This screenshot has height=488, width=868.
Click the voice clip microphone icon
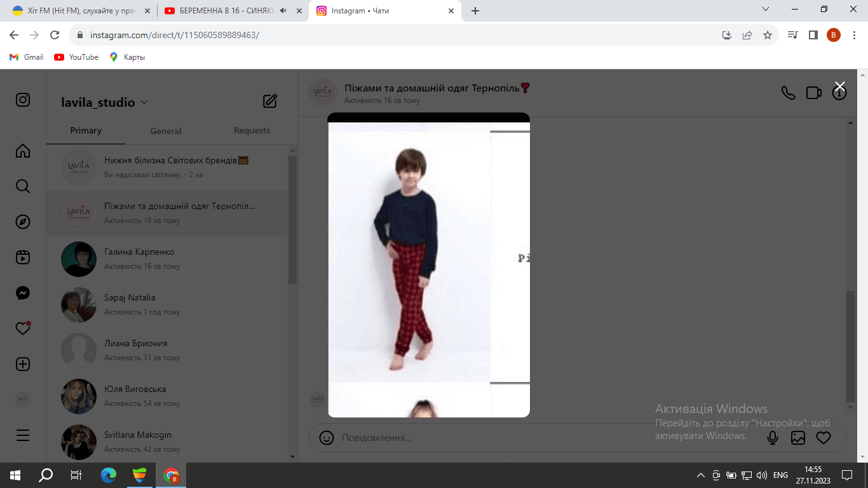point(773,438)
